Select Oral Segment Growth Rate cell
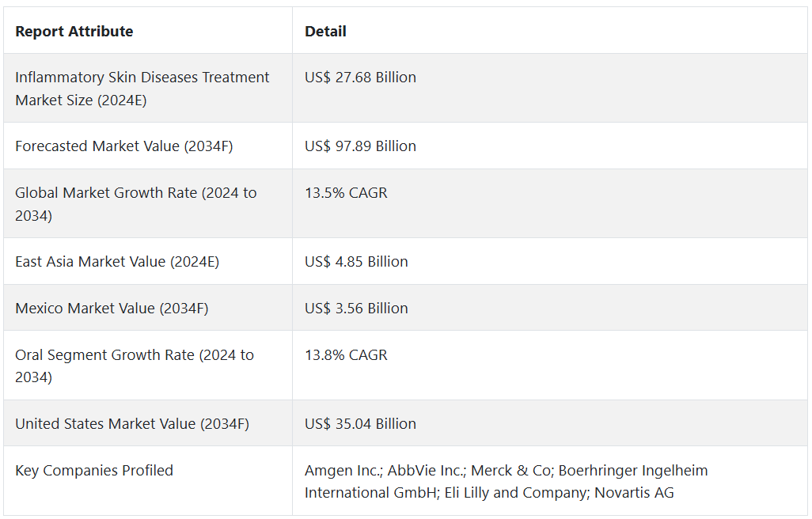812x519 pixels. coord(135,366)
